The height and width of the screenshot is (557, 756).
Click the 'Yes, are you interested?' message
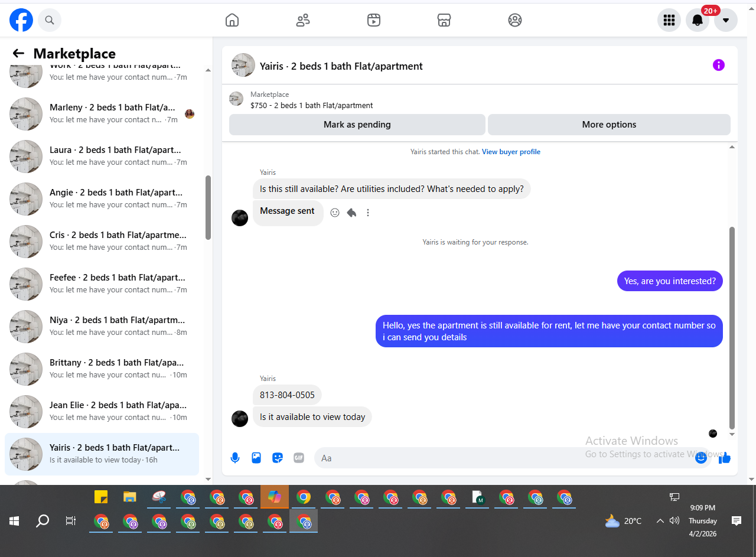click(x=670, y=281)
